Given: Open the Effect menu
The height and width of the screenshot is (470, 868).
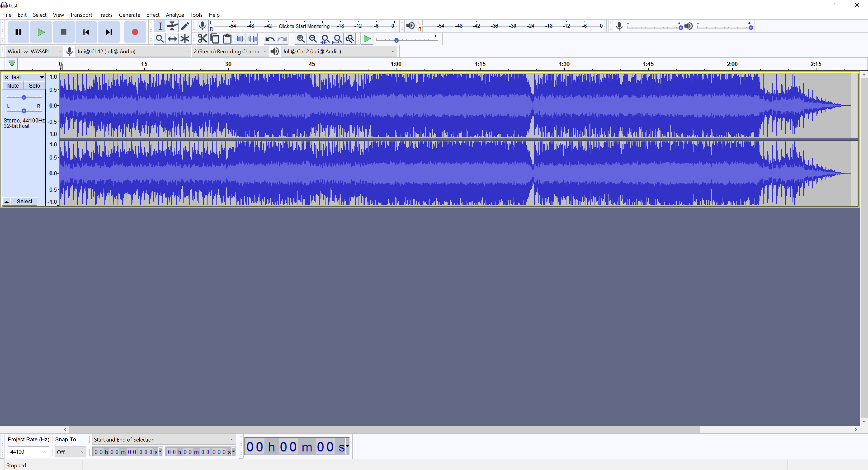Looking at the screenshot, I should (x=153, y=15).
